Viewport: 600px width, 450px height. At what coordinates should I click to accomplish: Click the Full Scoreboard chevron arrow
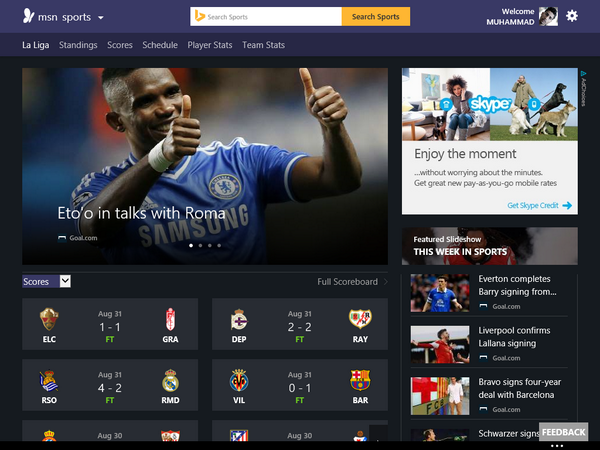pyautogui.click(x=385, y=282)
